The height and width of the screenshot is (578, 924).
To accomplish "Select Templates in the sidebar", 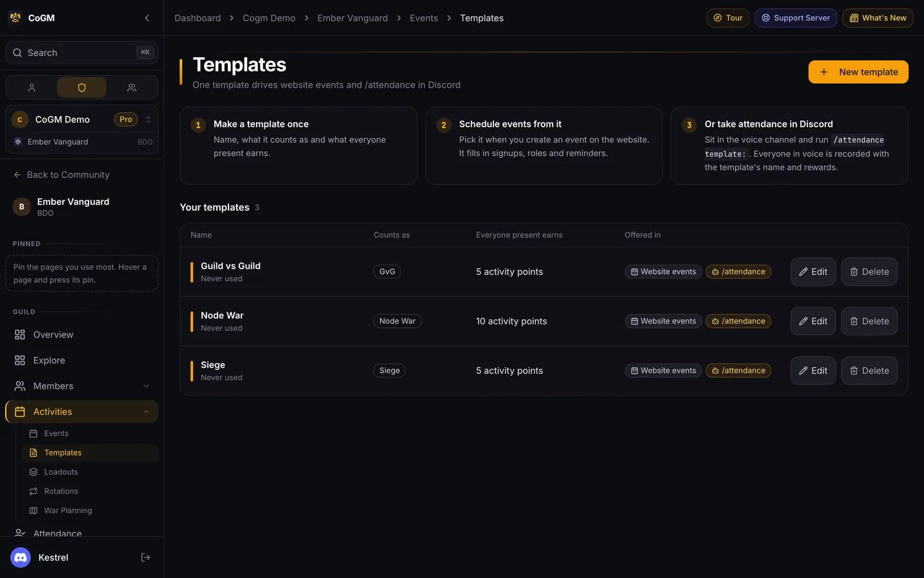I will [89, 453].
